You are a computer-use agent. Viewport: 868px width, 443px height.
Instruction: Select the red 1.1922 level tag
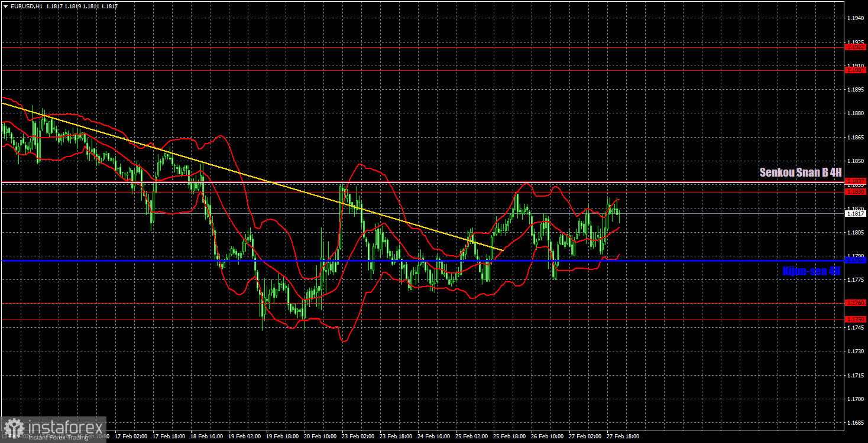[856, 47]
